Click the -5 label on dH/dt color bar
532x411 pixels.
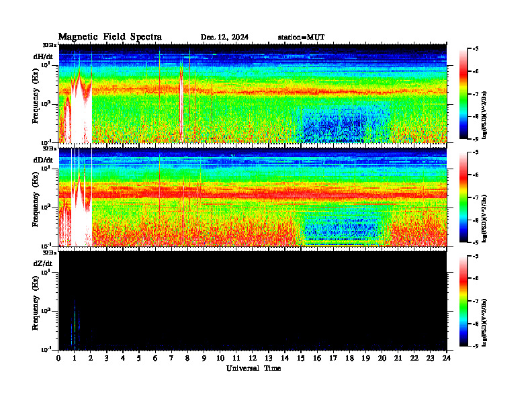tap(476, 49)
